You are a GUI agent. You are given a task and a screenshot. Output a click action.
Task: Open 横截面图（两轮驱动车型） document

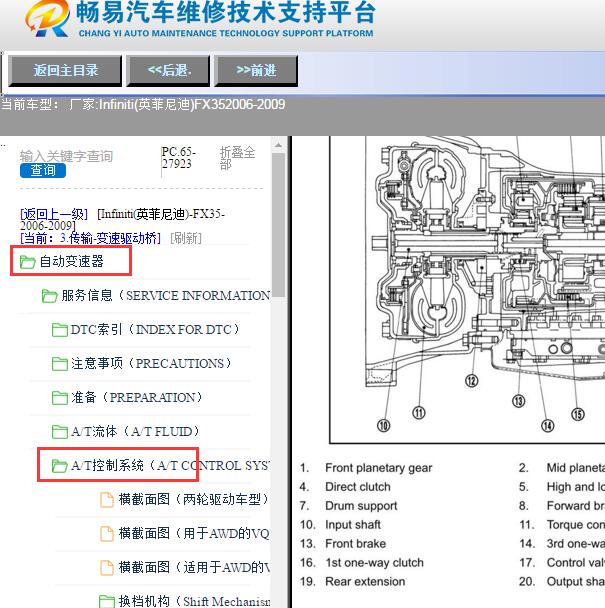(194, 499)
